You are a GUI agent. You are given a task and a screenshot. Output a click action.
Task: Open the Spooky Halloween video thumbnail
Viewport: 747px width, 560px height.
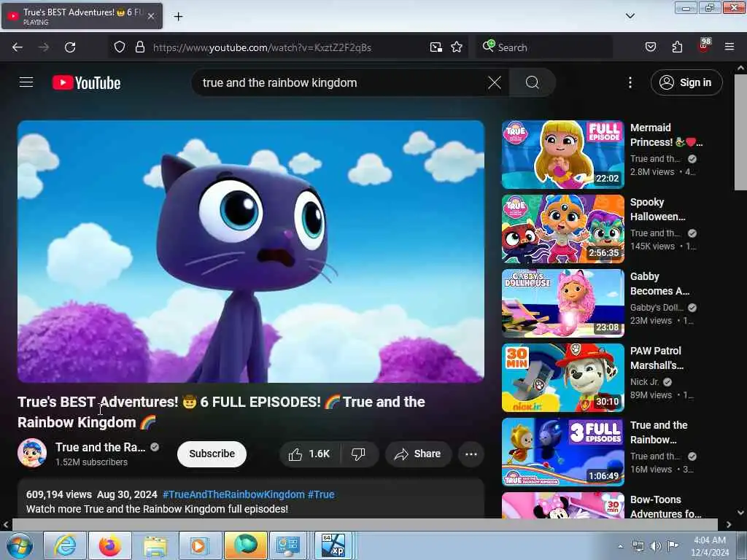(x=562, y=228)
